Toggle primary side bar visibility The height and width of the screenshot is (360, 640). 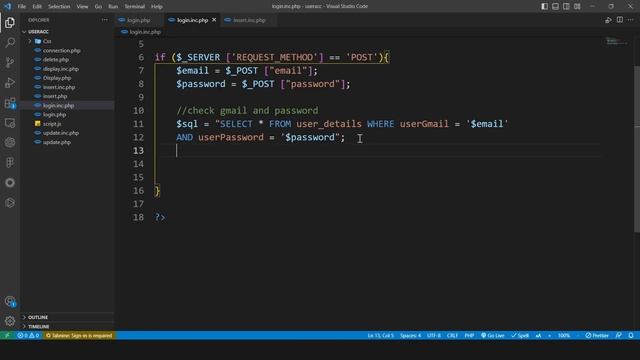pyautogui.click(x=544, y=6)
